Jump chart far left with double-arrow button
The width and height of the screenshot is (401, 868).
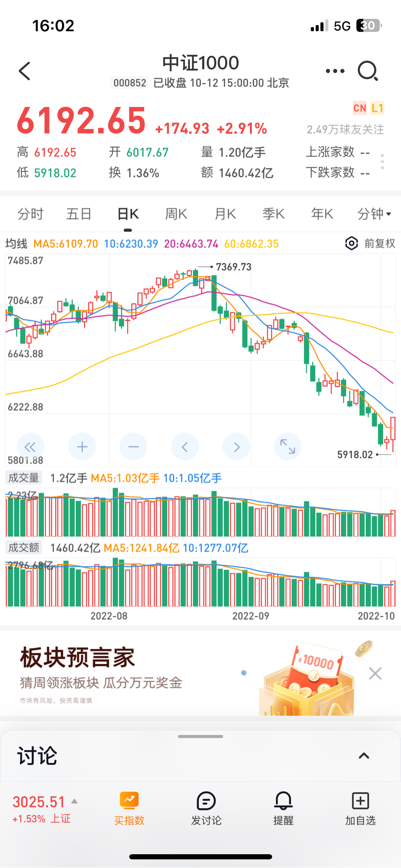tap(30, 447)
